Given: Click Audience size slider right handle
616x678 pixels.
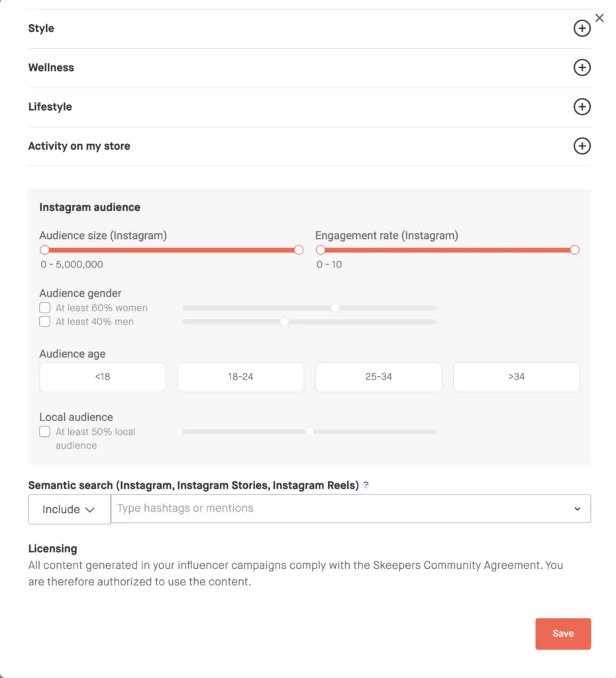Looking at the screenshot, I should pos(298,250).
